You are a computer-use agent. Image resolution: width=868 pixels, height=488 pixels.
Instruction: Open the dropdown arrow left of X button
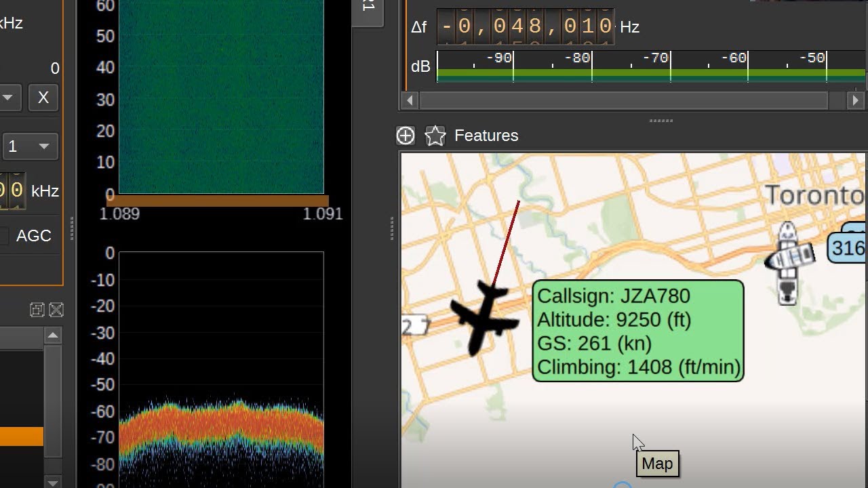(x=8, y=98)
